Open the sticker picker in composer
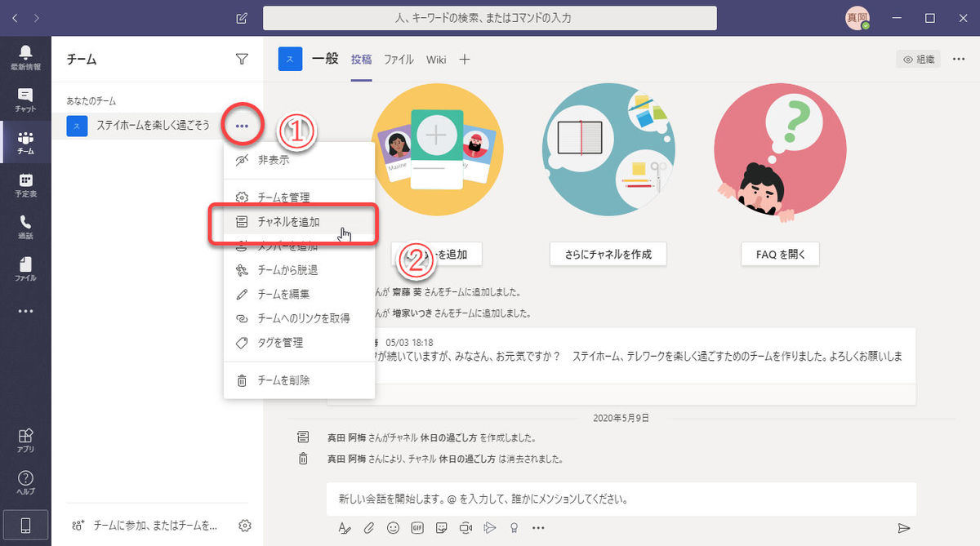The width and height of the screenshot is (980, 546). [x=442, y=528]
